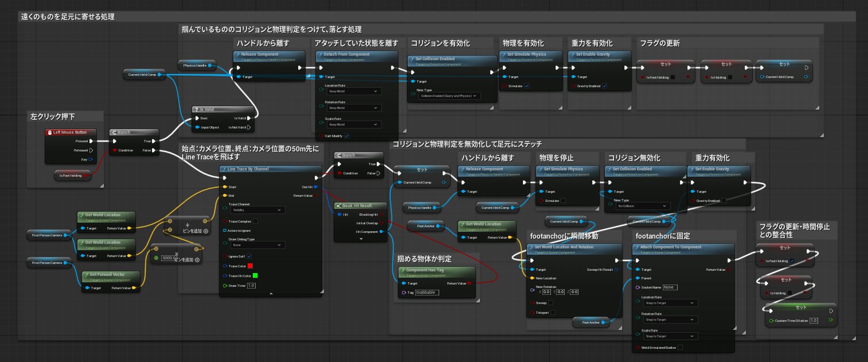The width and height of the screenshot is (868, 362).
Task: Click the Initial Overlap pin on Break Hit Result
Action: pos(382,223)
